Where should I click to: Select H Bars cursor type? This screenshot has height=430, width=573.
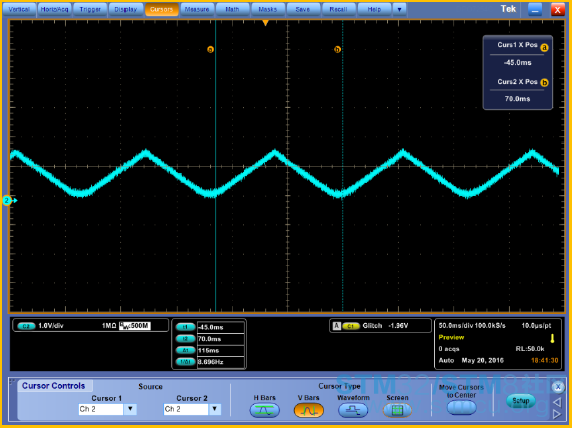(x=265, y=410)
